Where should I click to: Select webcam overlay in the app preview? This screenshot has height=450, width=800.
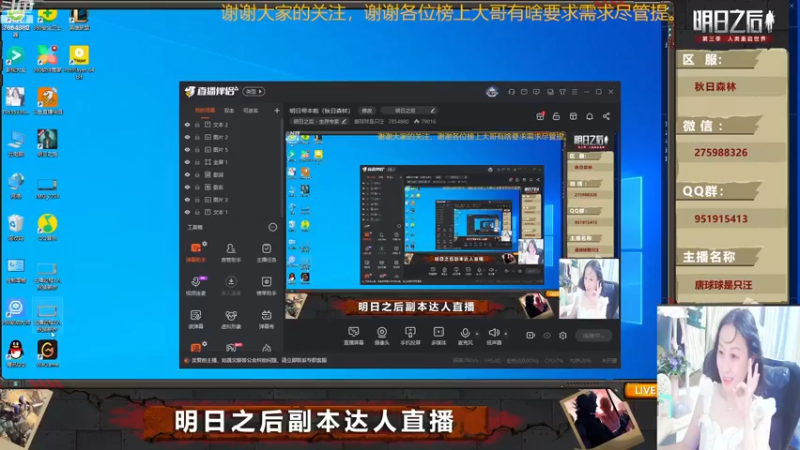(x=589, y=289)
